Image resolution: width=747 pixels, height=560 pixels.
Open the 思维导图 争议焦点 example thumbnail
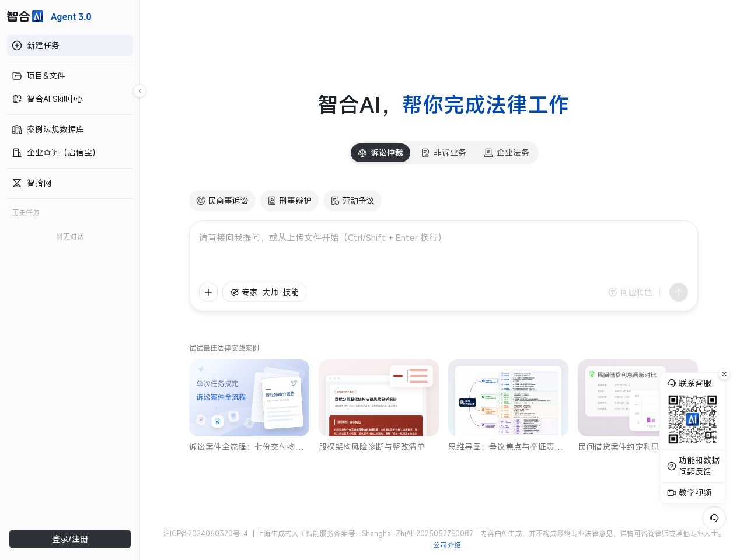click(x=508, y=398)
